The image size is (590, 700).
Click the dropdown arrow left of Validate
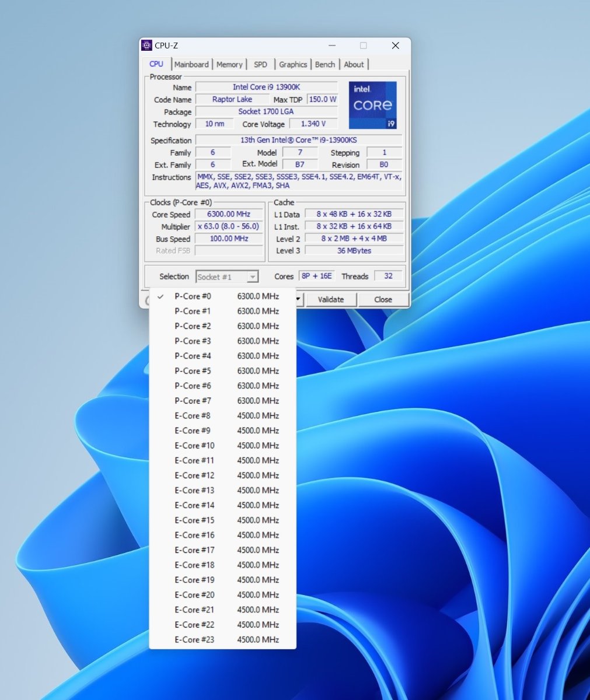click(x=298, y=299)
